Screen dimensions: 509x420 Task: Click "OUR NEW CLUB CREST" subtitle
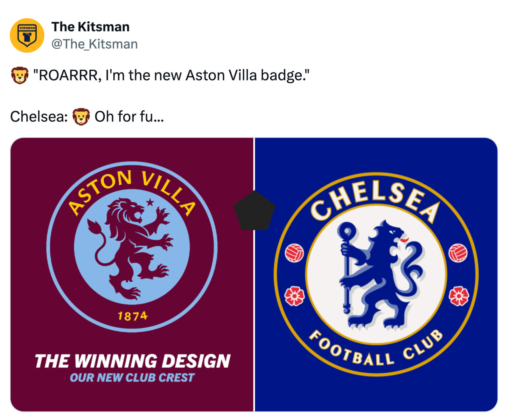[132, 378]
